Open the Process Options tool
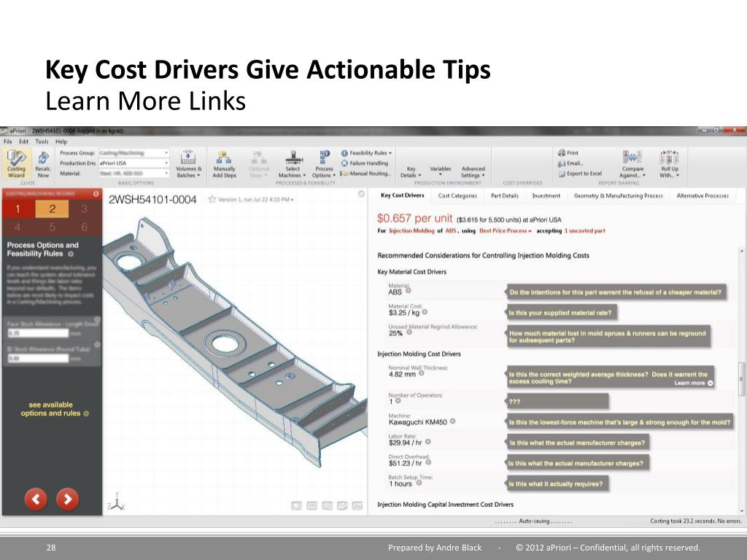747x560 pixels. [x=324, y=164]
